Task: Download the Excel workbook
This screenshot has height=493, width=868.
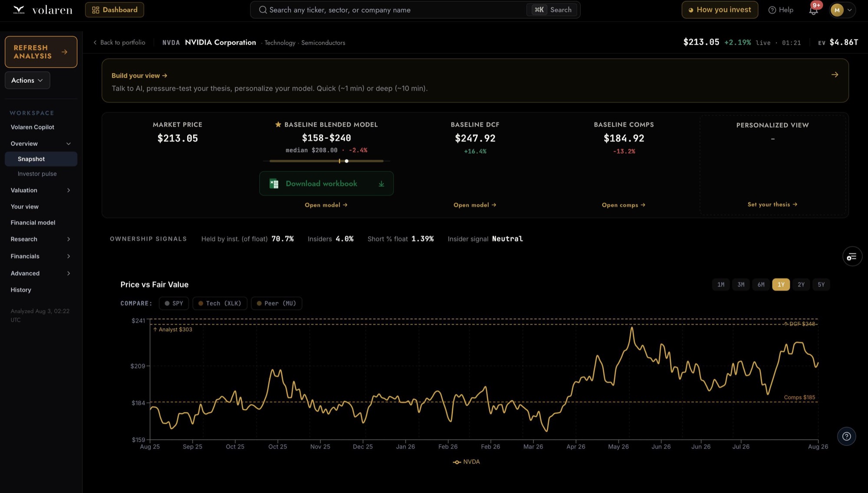Action: coord(326,183)
